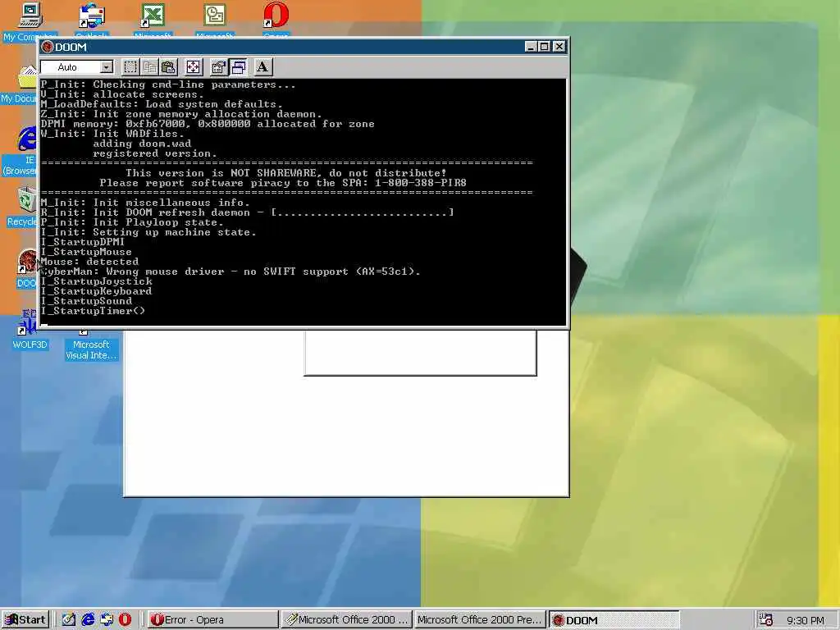The width and height of the screenshot is (840, 630).
Task: Click the "adding doom.wad" console line
Action: click(142, 144)
